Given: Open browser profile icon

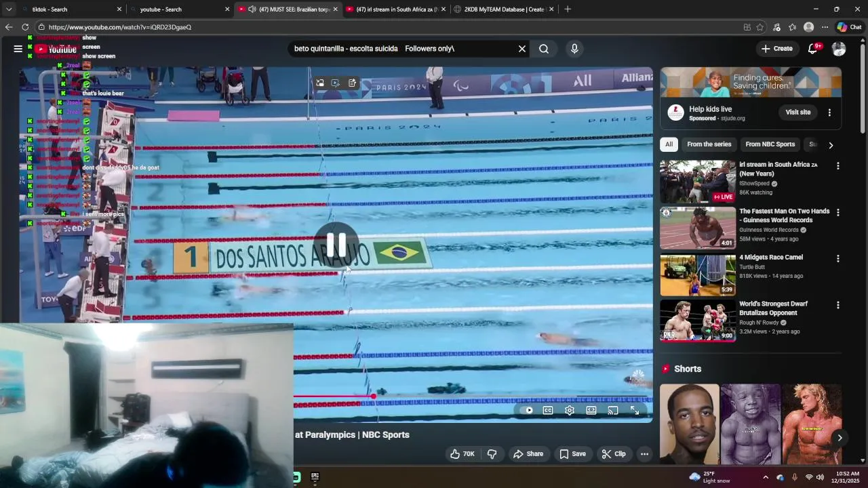Looking at the screenshot, I should 808,27.
